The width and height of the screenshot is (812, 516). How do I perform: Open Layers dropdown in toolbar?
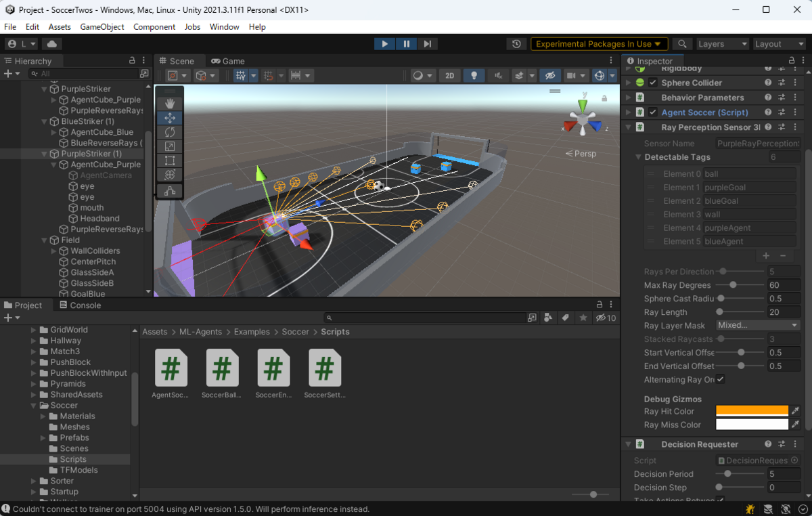(x=723, y=44)
